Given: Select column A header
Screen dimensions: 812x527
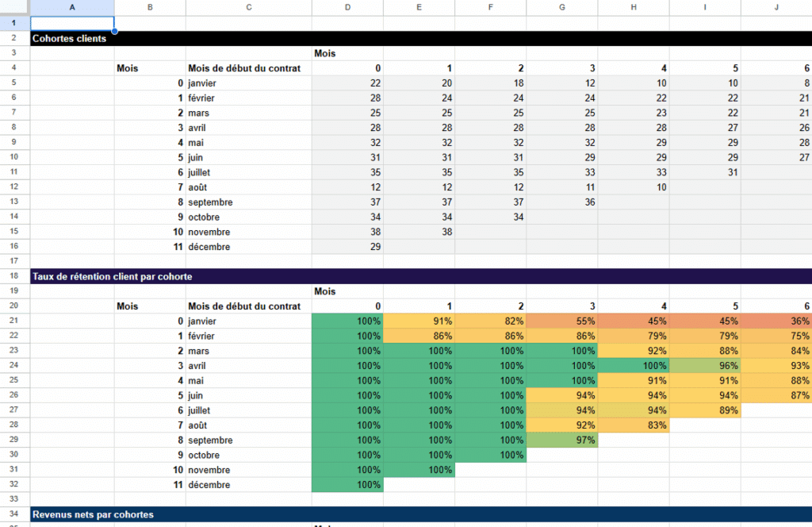Looking at the screenshot, I should tap(72, 7).
